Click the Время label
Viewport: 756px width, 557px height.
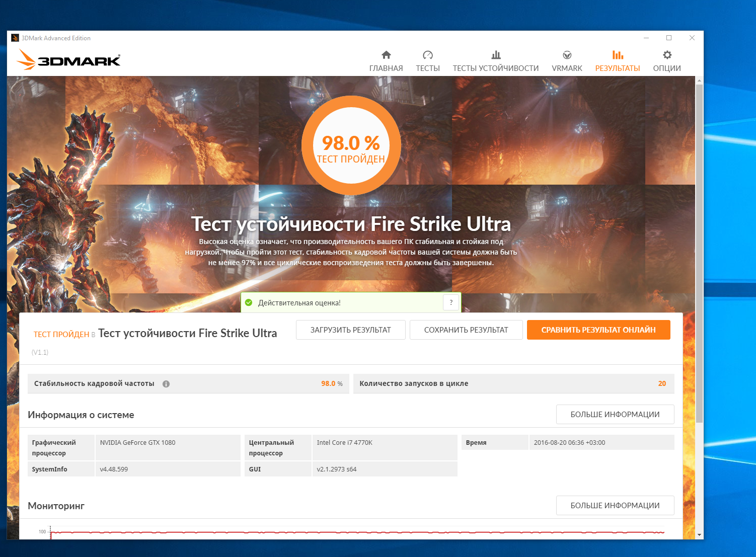pos(476,443)
